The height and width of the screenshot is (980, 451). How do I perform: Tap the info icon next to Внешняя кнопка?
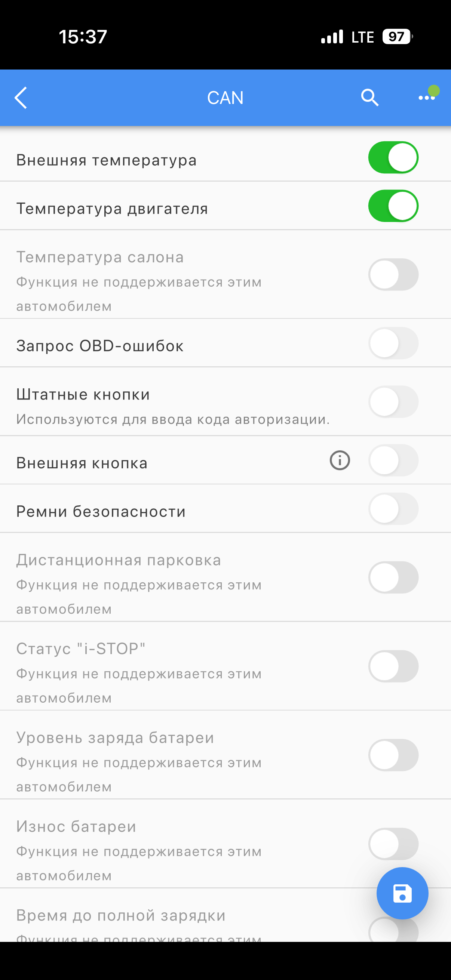coord(340,460)
